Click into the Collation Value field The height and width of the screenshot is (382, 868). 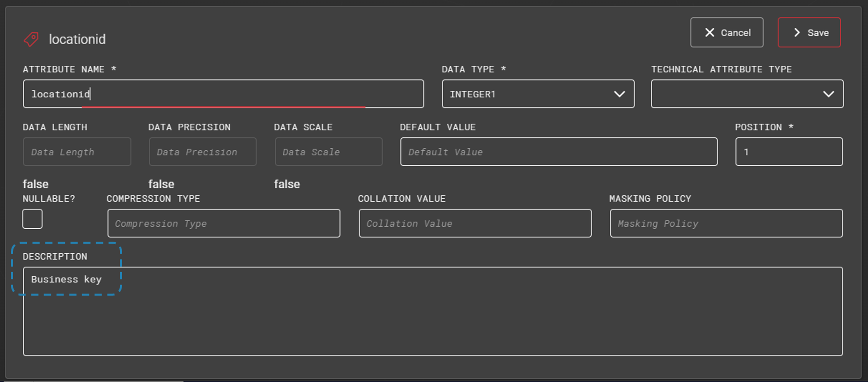coord(475,223)
